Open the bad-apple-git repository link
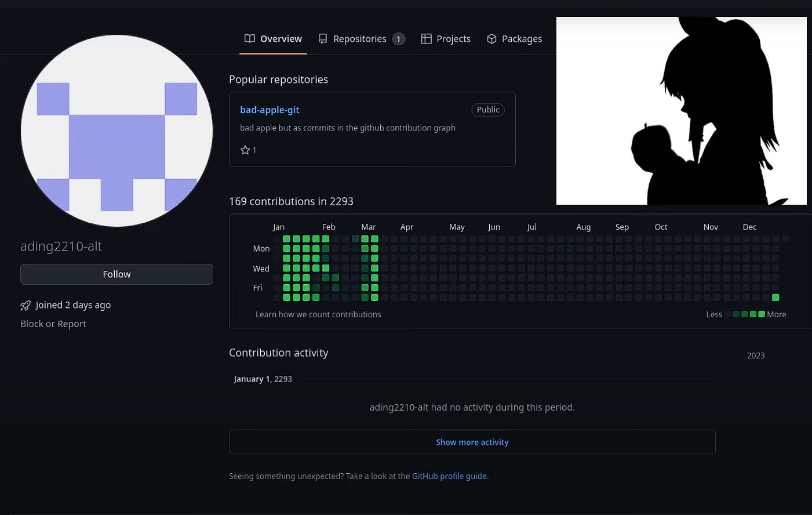812x515 pixels. pos(270,110)
